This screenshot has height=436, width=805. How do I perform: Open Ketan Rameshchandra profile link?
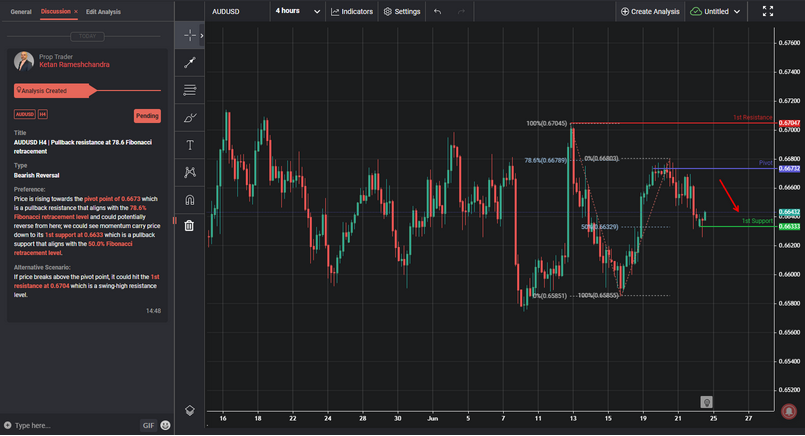click(x=74, y=65)
